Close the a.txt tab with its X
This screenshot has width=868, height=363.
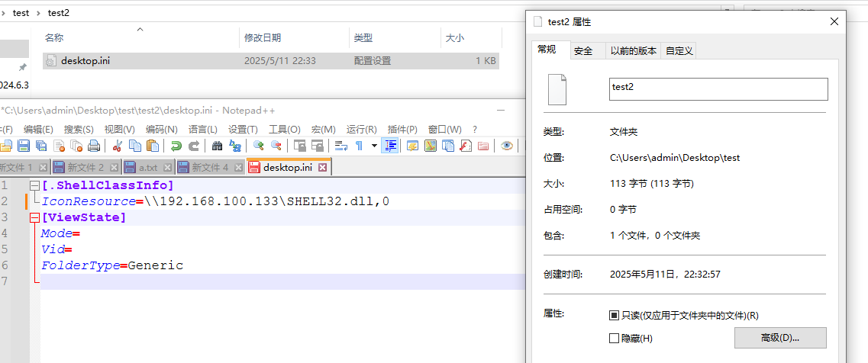point(167,167)
